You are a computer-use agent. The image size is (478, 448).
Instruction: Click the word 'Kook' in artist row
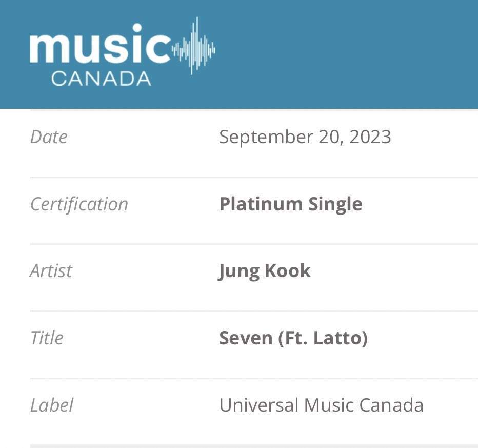click(288, 271)
